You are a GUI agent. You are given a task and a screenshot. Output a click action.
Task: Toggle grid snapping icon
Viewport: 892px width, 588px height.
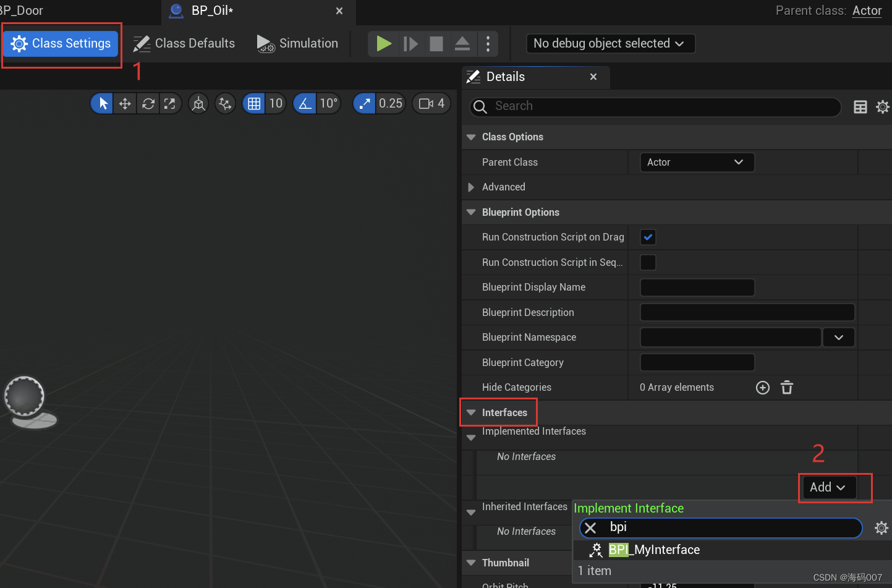pos(254,103)
